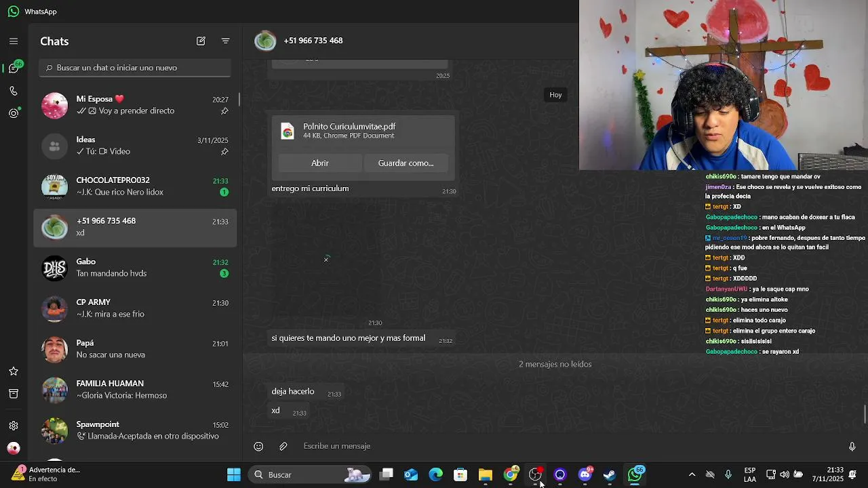Open OBS Studio from taskbar

coord(536,474)
